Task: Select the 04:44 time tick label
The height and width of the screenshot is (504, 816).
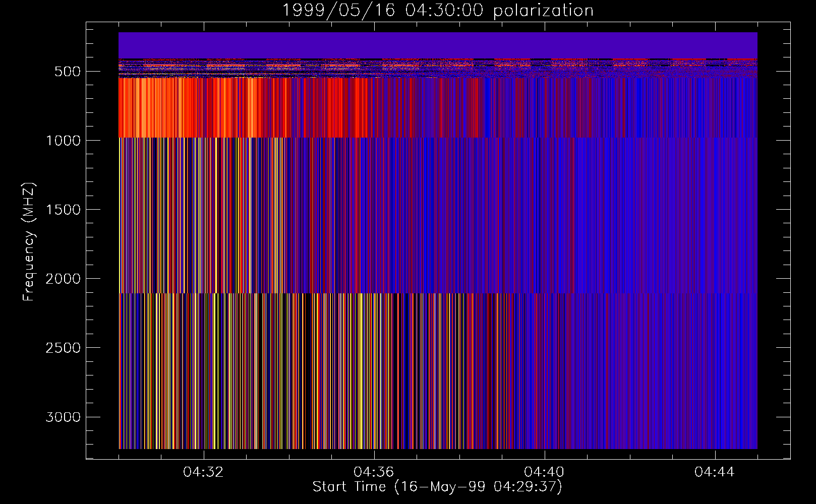Action: tap(715, 472)
